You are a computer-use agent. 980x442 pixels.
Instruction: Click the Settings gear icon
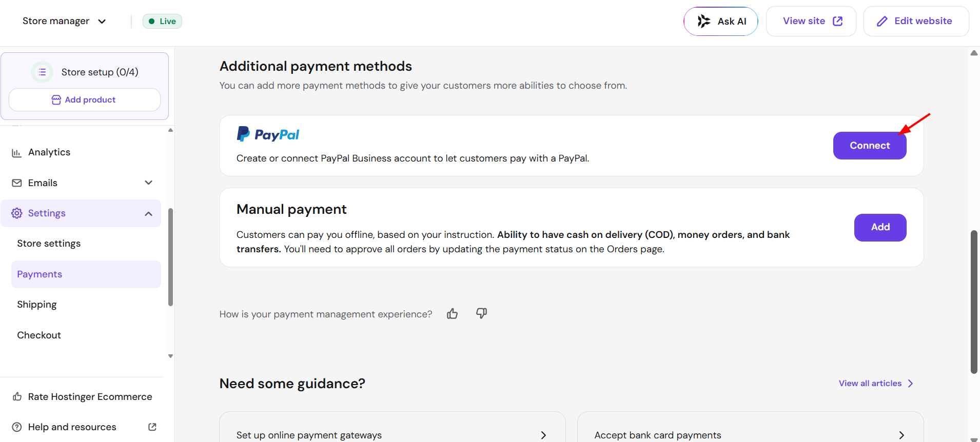[17, 213]
